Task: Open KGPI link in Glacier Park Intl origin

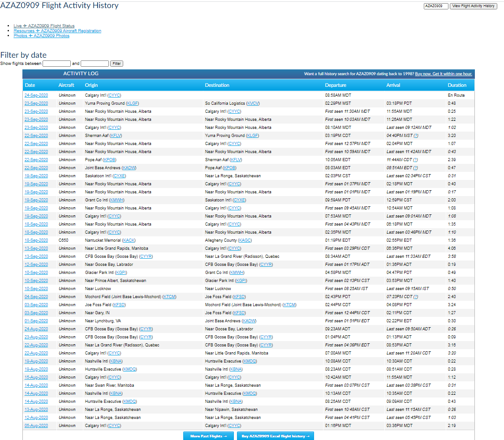Action: (121, 272)
